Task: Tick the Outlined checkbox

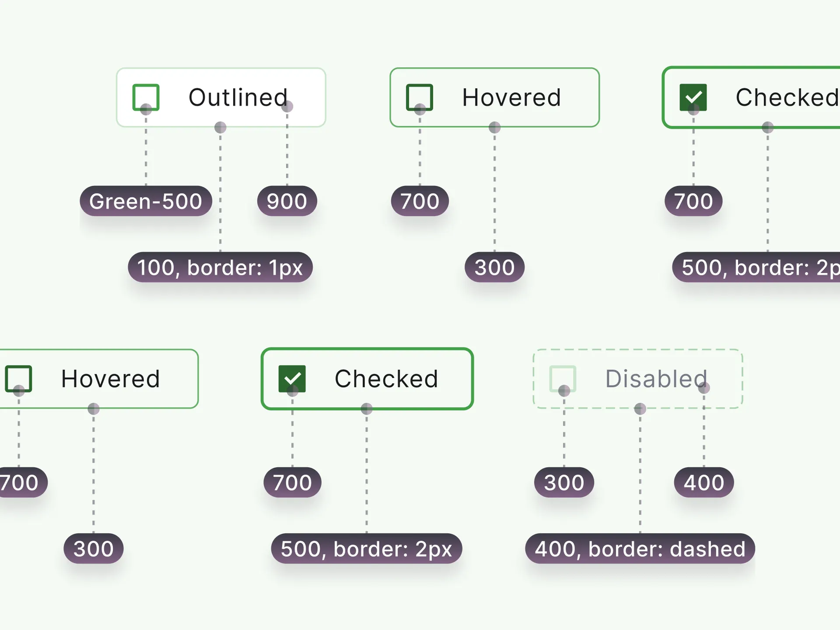Action: [145, 97]
